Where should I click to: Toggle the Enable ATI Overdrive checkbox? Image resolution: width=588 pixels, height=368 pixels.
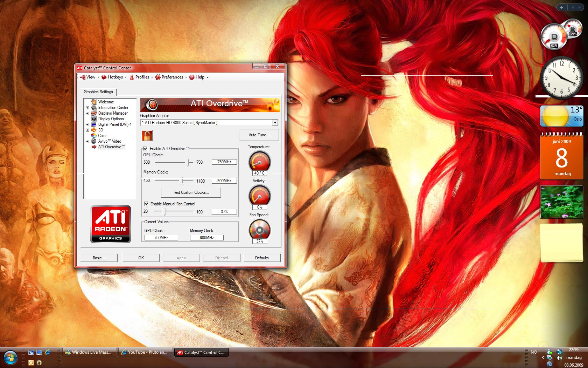(x=145, y=149)
